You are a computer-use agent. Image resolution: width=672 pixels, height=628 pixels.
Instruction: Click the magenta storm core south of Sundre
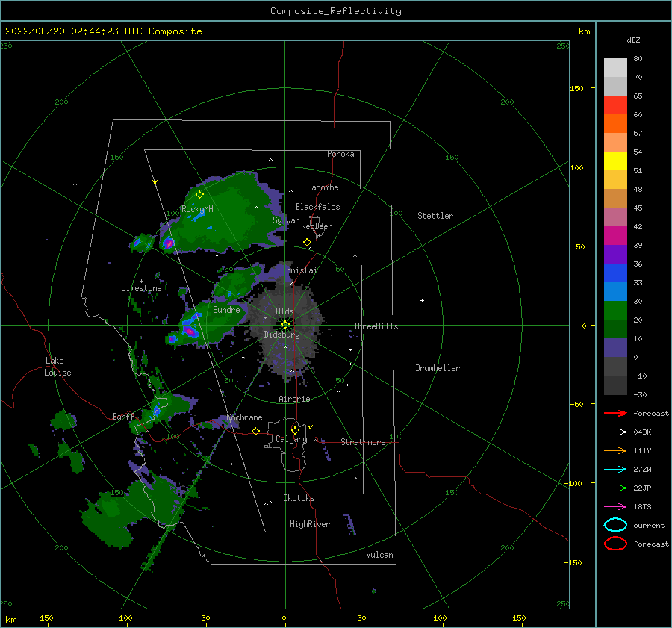coord(190,331)
